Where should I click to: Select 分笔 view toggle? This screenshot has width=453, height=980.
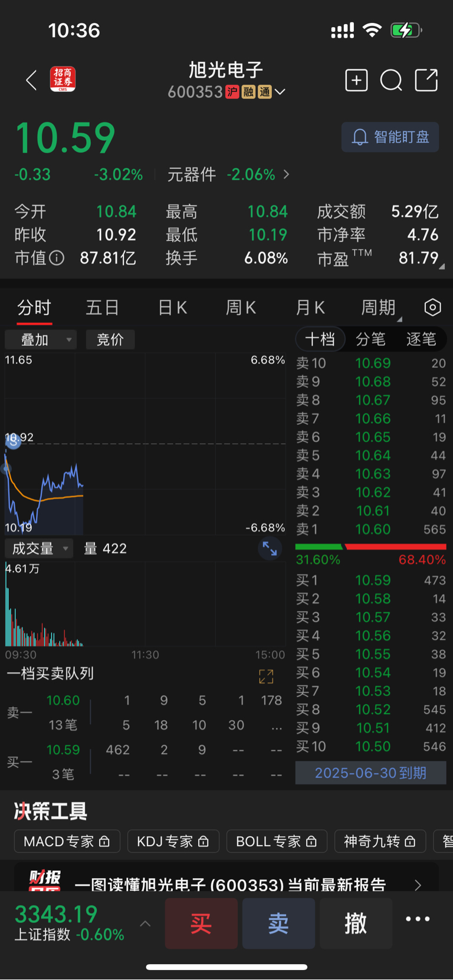[x=370, y=339]
